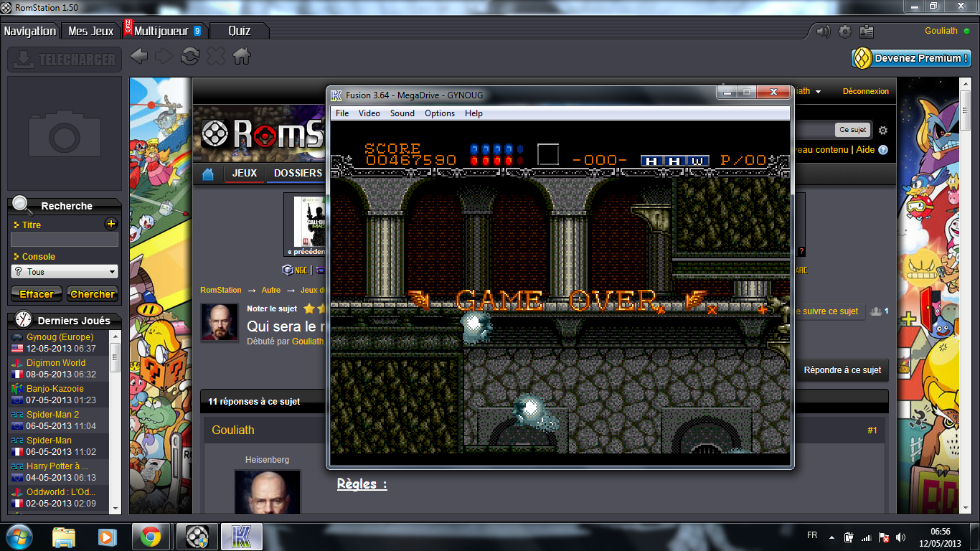Click the back navigation arrow
Image resolution: width=980 pixels, height=551 pixels.
(x=139, y=56)
